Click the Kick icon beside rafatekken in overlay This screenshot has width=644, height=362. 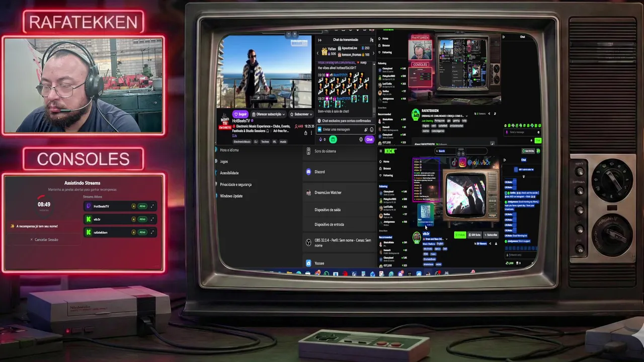(89, 232)
